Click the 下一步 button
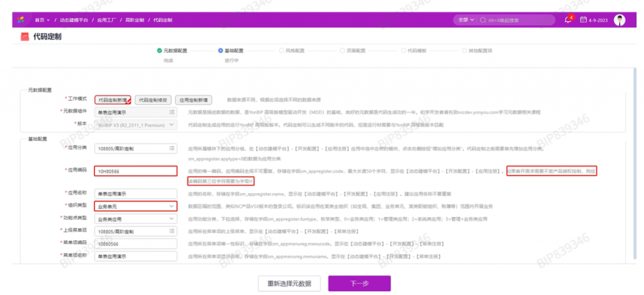 (359, 283)
